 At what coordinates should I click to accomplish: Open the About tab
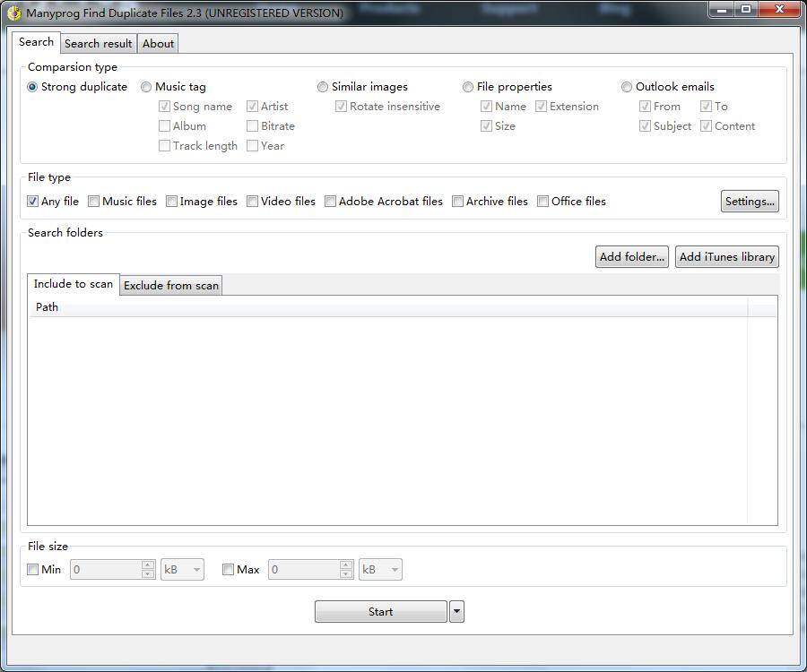(158, 44)
